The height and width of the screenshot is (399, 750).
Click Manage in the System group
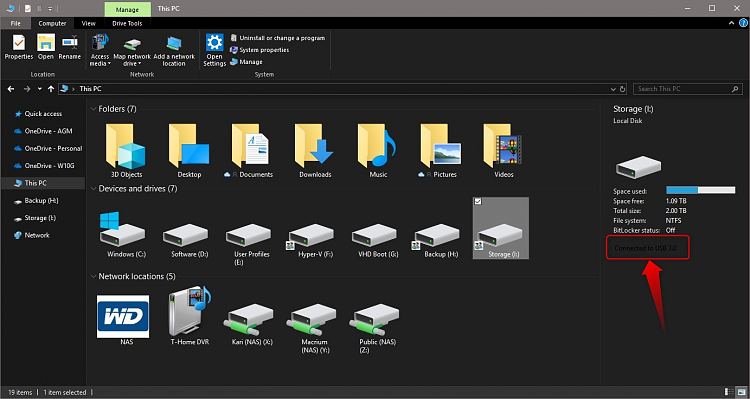coord(246,62)
